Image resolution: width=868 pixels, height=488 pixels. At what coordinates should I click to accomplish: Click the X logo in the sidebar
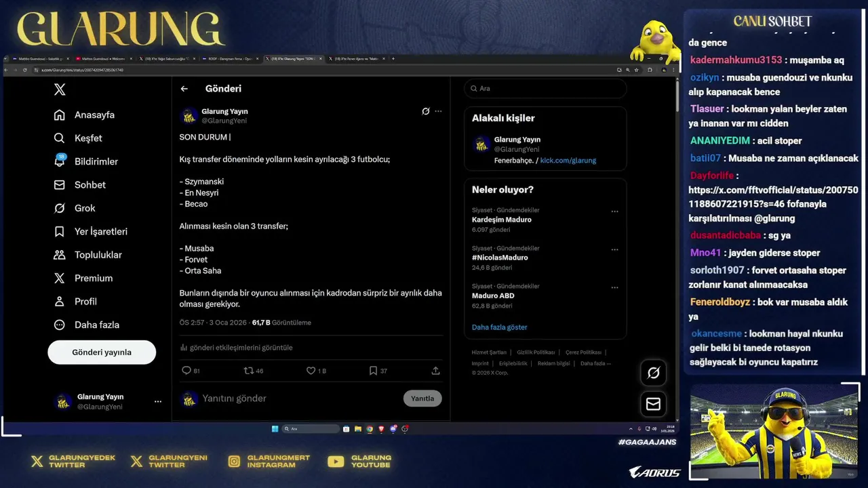pos(60,89)
